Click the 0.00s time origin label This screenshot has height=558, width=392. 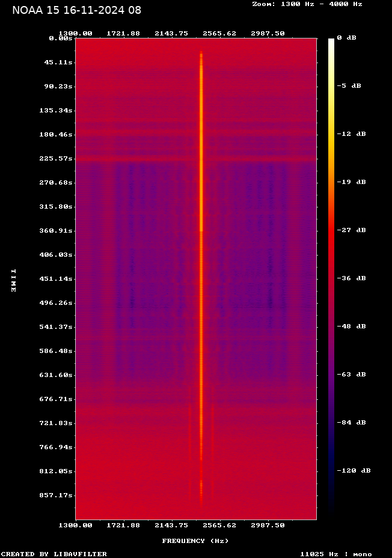(x=61, y=38)
